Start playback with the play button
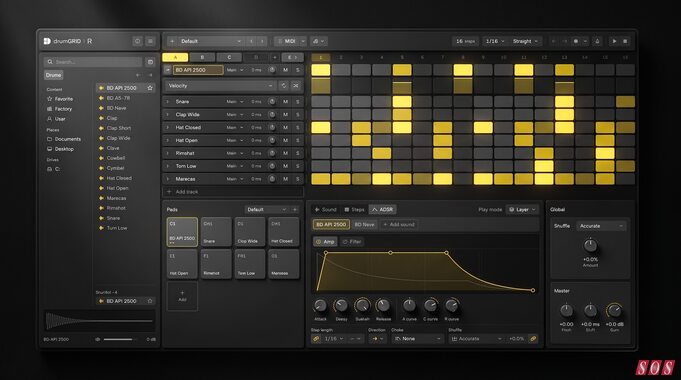The image size is (681, 380). click(x=614, y=41)
